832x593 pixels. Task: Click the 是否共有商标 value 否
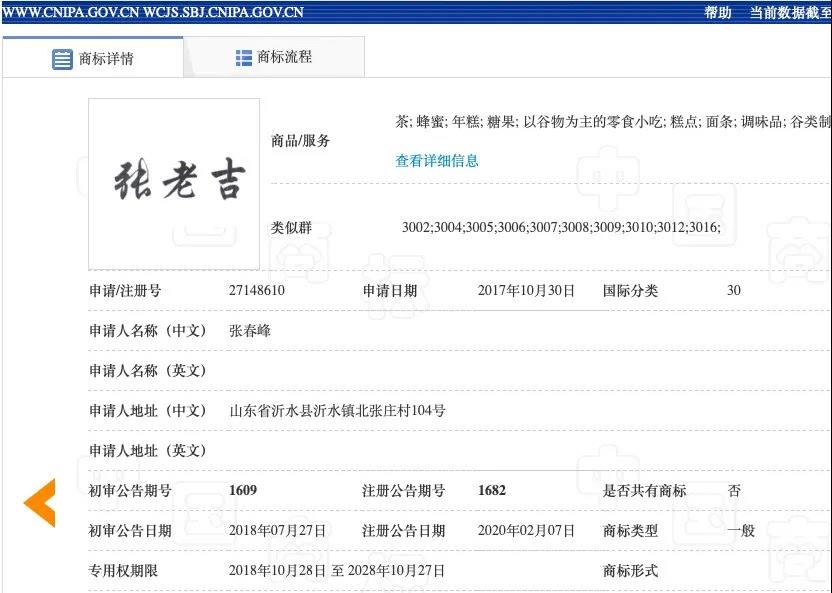(734, 491)
